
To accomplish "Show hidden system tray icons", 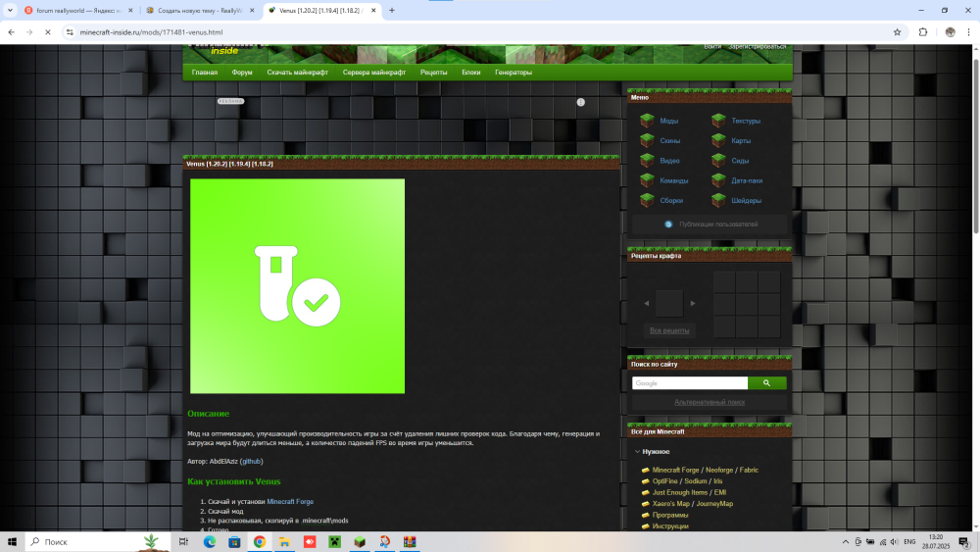I will pyautogui.click(x=845, y=542).
